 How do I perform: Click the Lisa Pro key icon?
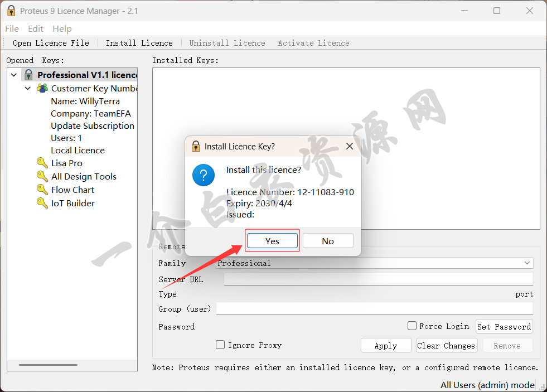point(42,163)
